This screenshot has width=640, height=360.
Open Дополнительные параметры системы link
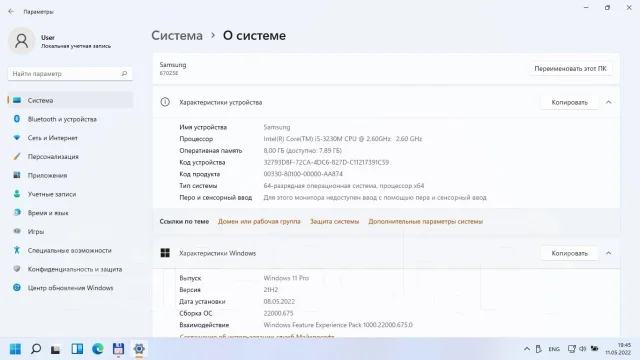coord(425,222)
